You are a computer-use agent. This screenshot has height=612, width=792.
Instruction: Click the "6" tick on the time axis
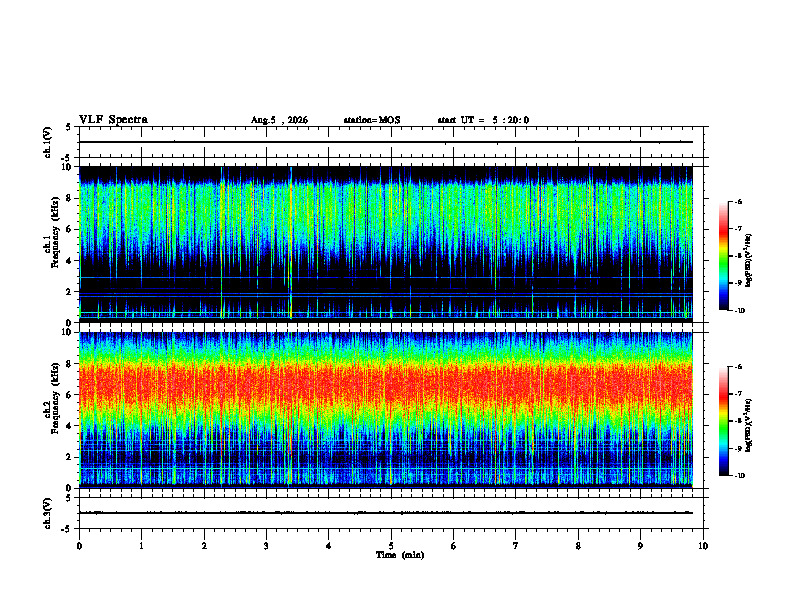click(454, 546)
